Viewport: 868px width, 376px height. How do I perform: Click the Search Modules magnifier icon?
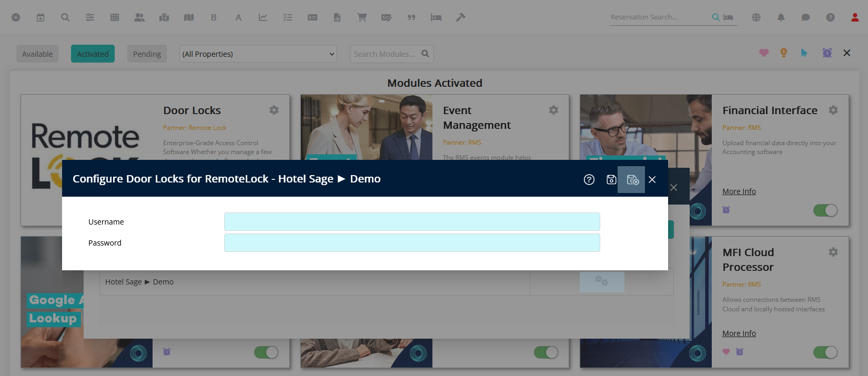coord(426,54)
